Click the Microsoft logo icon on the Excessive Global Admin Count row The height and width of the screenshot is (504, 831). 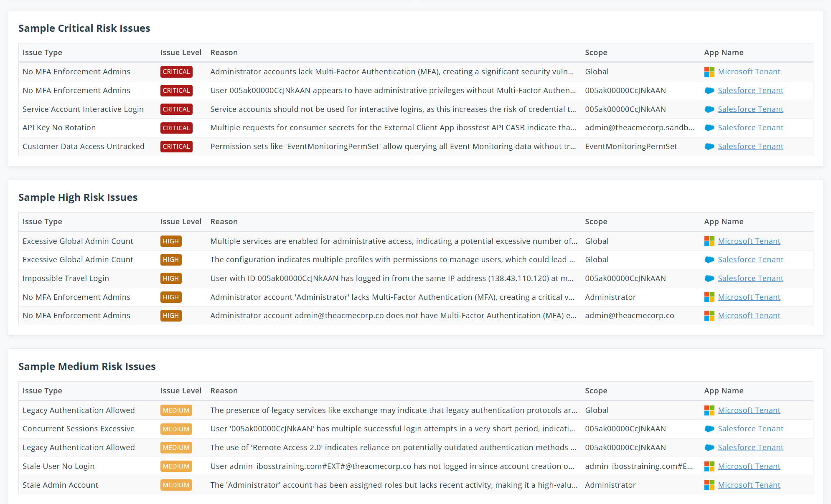click(709, 241)
